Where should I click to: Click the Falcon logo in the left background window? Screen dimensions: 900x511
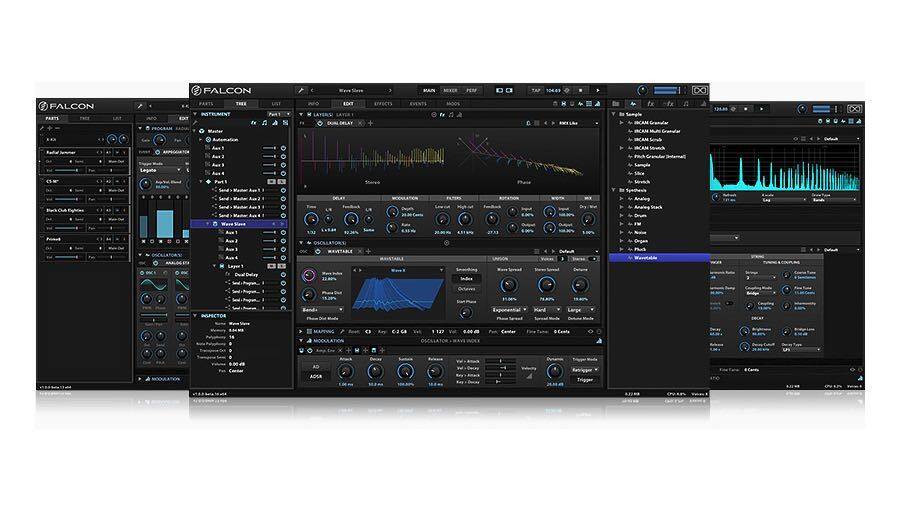click(x=66, y=106)
